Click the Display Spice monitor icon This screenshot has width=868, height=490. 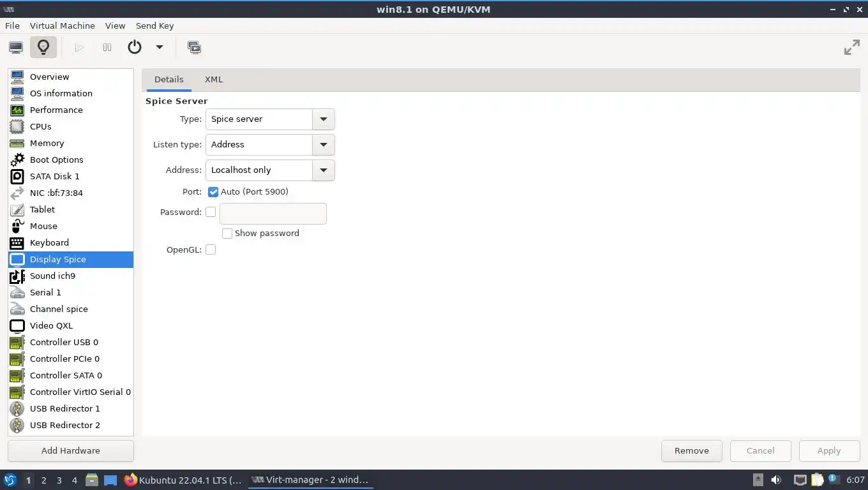click(x=17, y=259)
